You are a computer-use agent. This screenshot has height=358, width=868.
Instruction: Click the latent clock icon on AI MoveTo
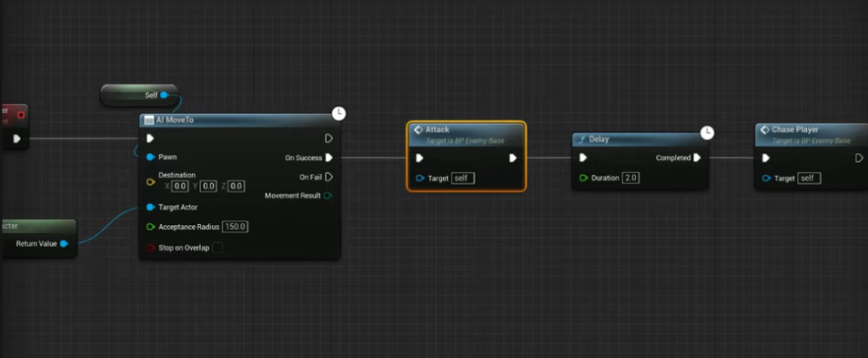coord(338,114)
